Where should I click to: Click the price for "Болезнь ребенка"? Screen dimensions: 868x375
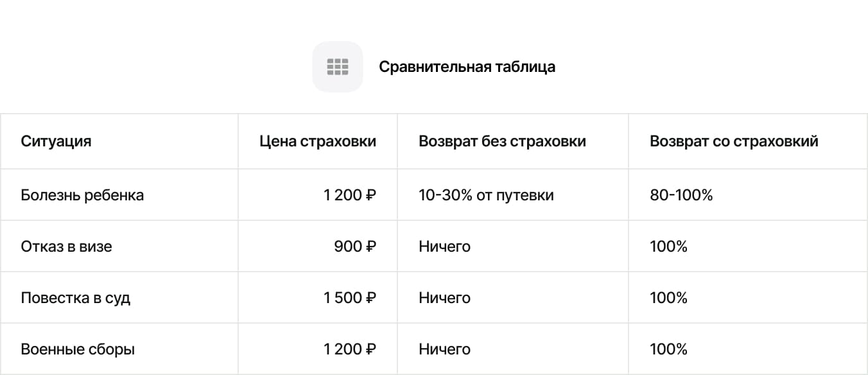pyautogui.click(x=350, y=195)
